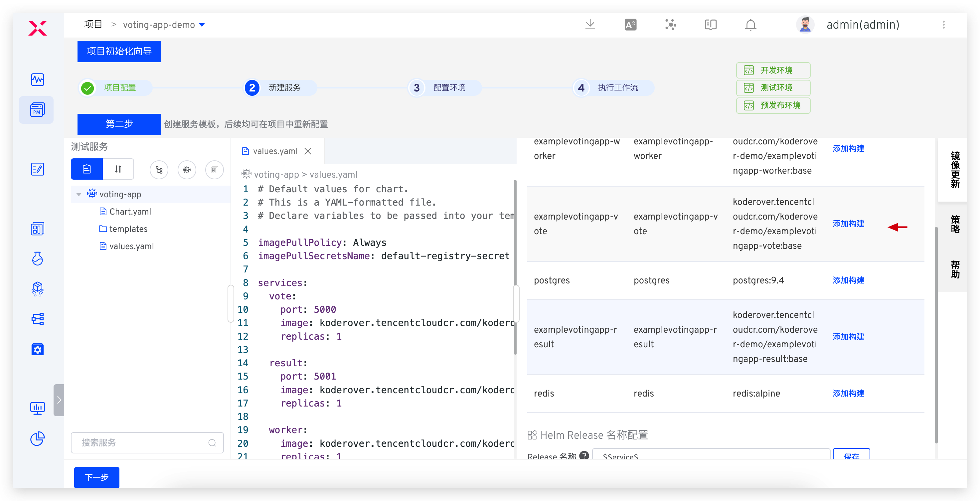Close the values.yaml tab

pyautogui.click(x=308, y=151)
